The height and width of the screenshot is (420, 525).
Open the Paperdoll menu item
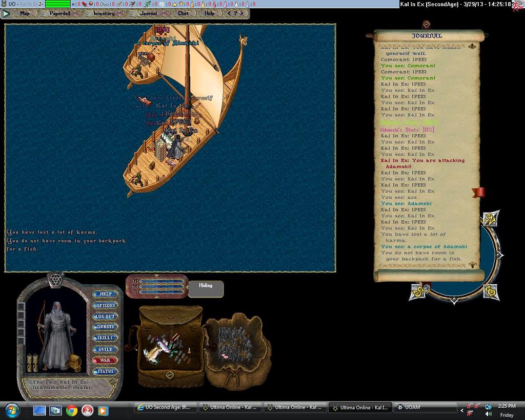tap(59, 14)
